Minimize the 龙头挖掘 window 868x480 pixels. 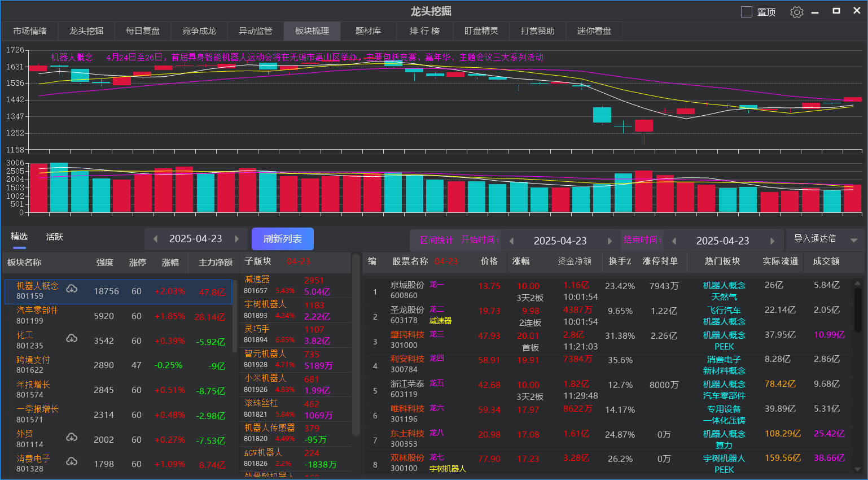pos(815,12)
